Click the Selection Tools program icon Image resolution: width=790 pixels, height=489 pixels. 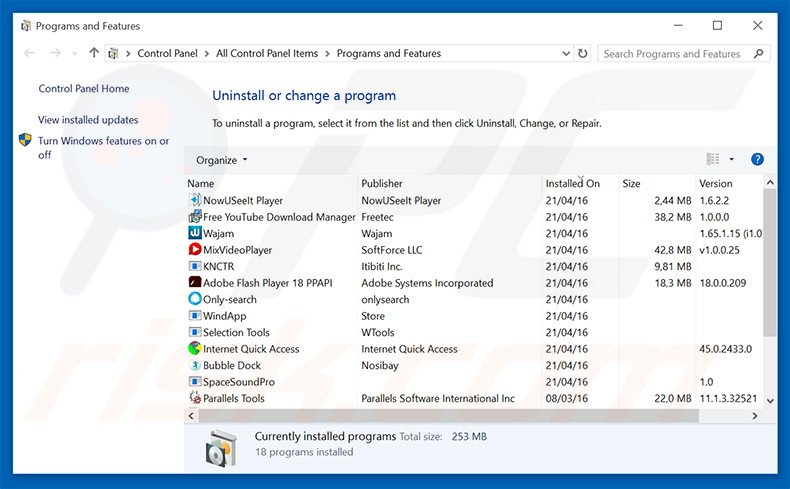pos(194,332)
